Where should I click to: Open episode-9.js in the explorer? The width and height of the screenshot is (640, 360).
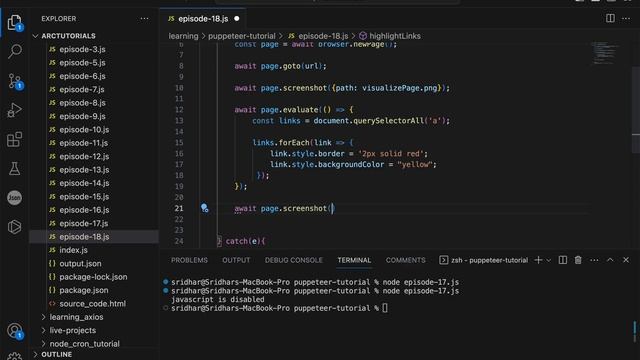tap(82, 116)
